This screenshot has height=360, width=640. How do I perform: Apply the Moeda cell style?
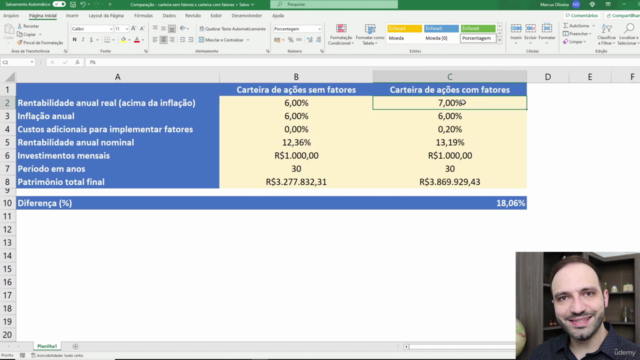[x=404, y=38]
